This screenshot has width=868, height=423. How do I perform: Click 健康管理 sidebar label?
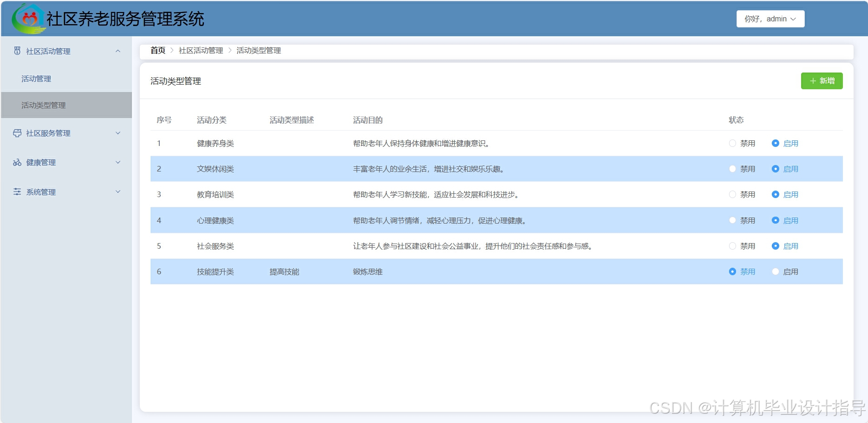41,162
